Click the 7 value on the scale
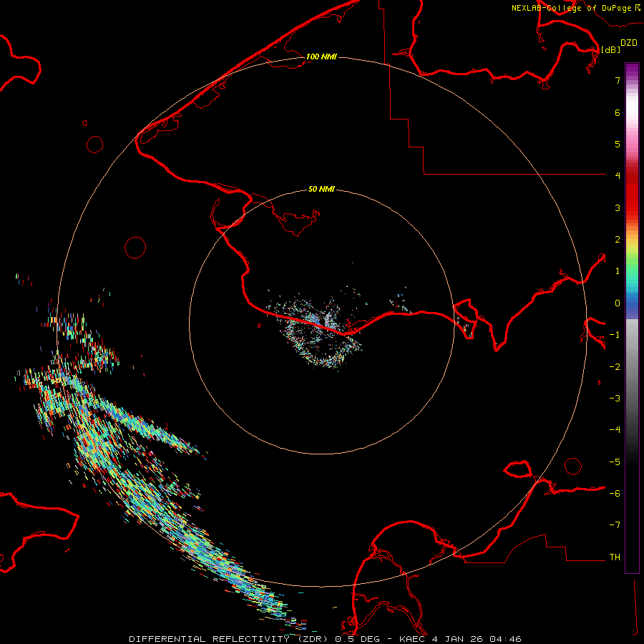This screenshot has width=644, height=644. point(618,80)
